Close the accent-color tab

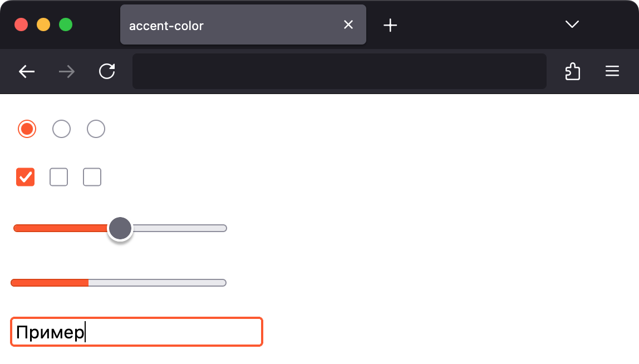pyautogui.click(x=348, y=25)
